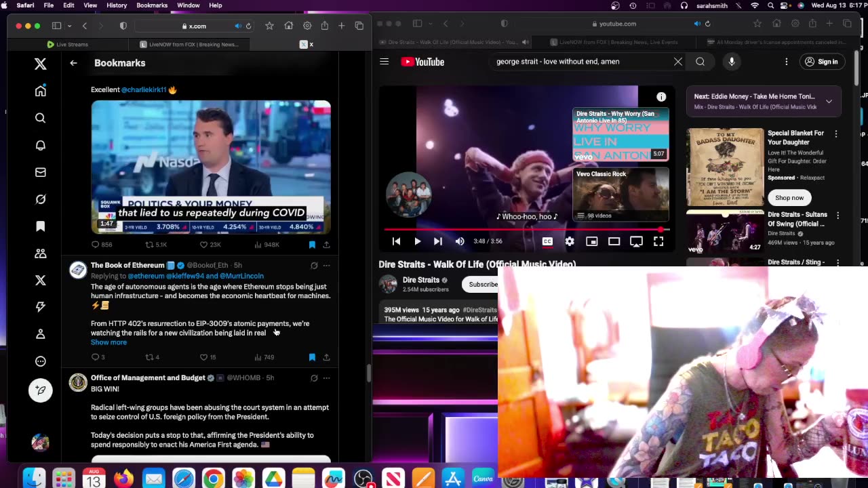
Task: Open @ethereum mention link in the reply line
Action: pyautogui.click(x=146, y=276)
